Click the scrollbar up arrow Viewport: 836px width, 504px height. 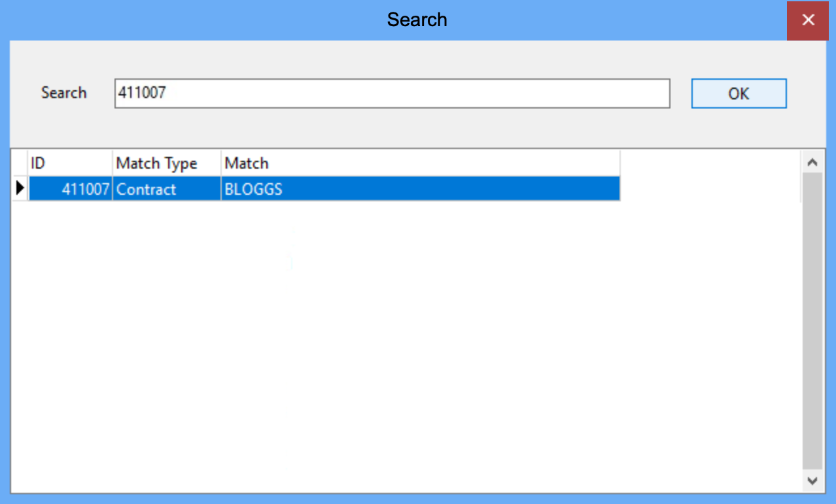(812, 161)
